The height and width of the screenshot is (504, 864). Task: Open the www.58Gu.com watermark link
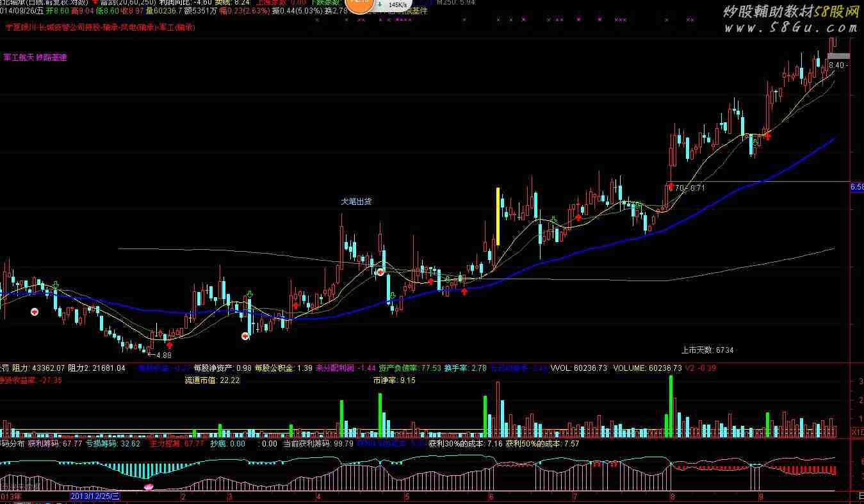tap(791, 29)
